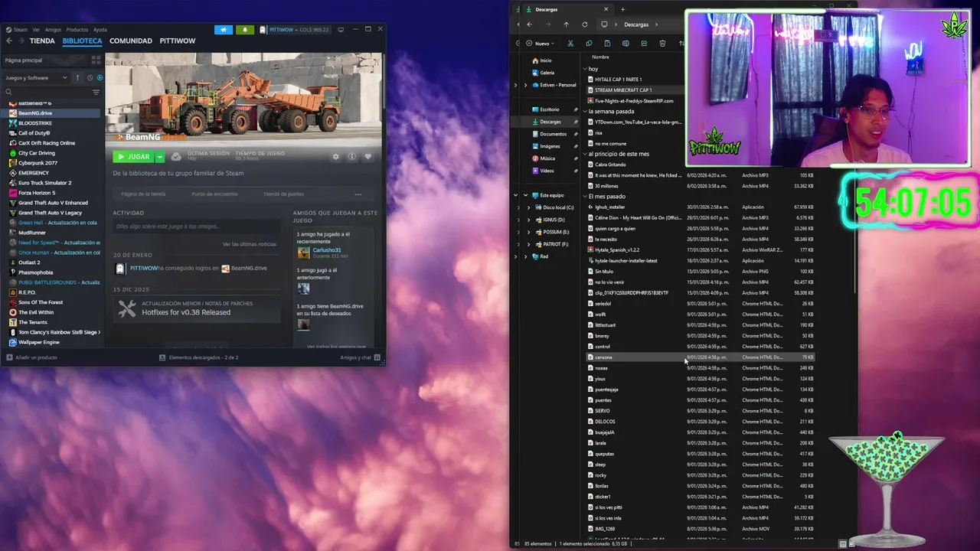
Task: Click the recent activity clock filter in Steam
Action: 90,77
